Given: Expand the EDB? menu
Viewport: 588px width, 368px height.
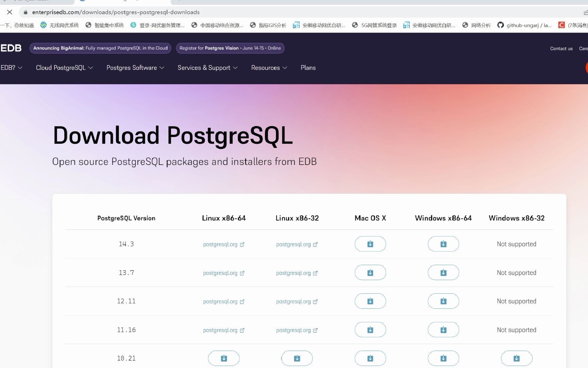Looking at the screenshot, I should point(11,68).
